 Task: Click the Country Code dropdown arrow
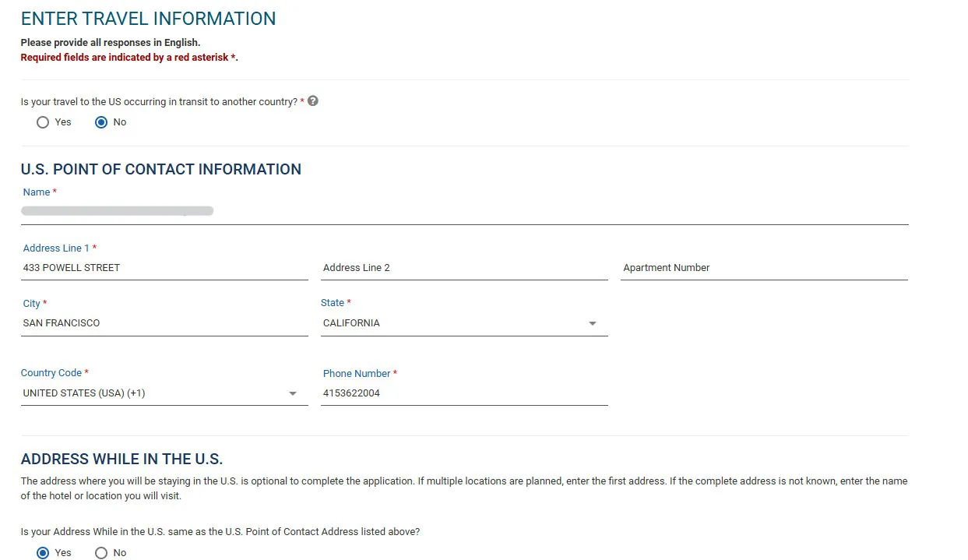293,393
